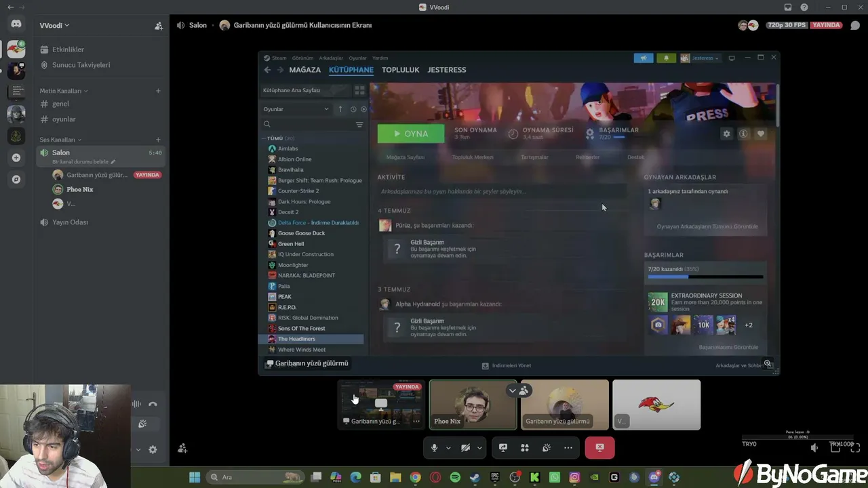Screen dimensions: 868x488
Task: Open Discord inbox in the title bar
Action: click(x=788, y=7)
